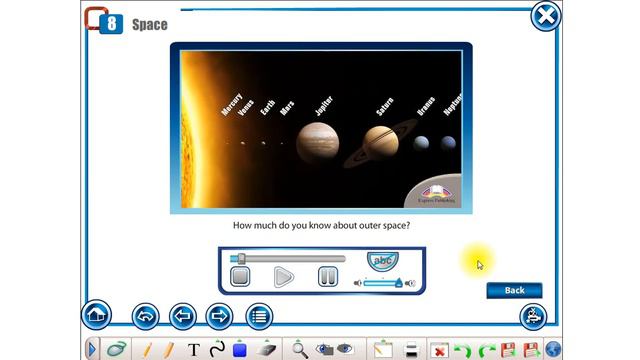Click the video progress slider handle

tap(241, 258)
